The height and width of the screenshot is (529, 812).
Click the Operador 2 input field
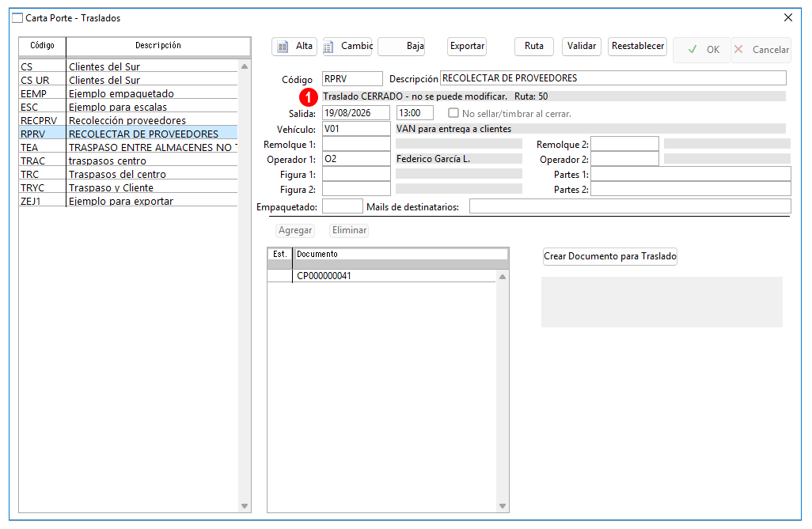(624, 159)
